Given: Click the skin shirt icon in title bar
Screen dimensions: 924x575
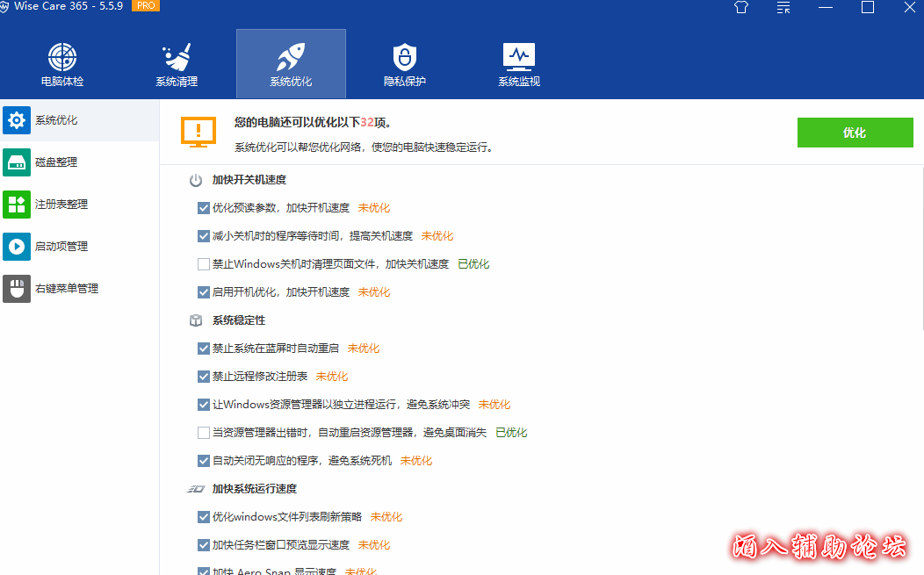Looking at the screenshot, I should [x=740, y=8].
